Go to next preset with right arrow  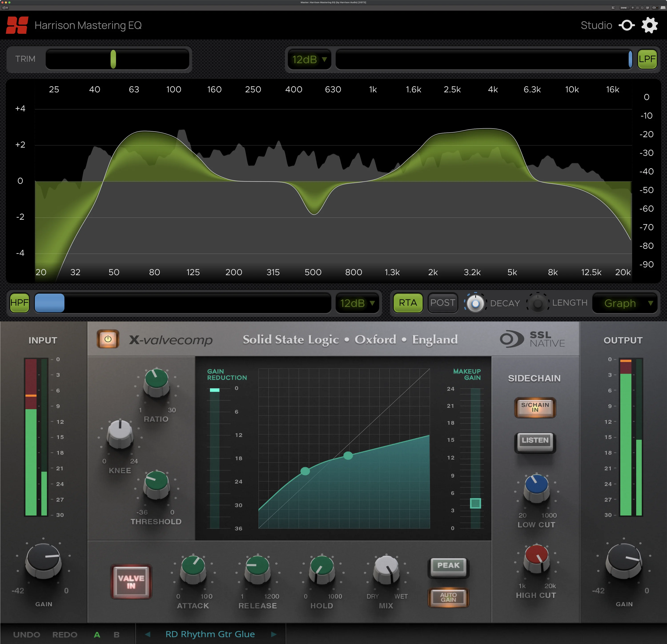click(x=274, y=634)
